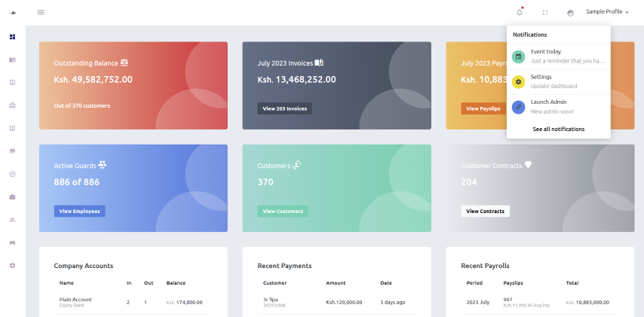Click the 3 days ago date cell
The height and width of the screenshot is (317, 644).
coord(393,303)
